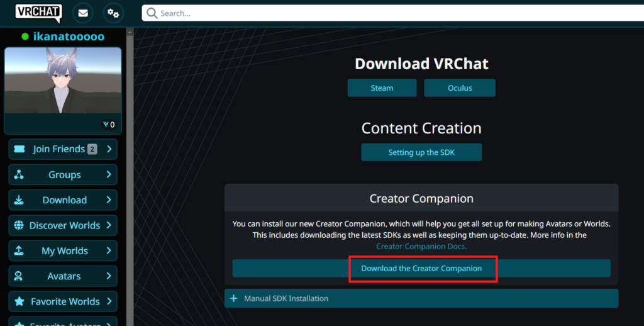This screenshot has width=644, height=326.
Task: Click the Discover Worlds globe icon
Action: [19, 225]
